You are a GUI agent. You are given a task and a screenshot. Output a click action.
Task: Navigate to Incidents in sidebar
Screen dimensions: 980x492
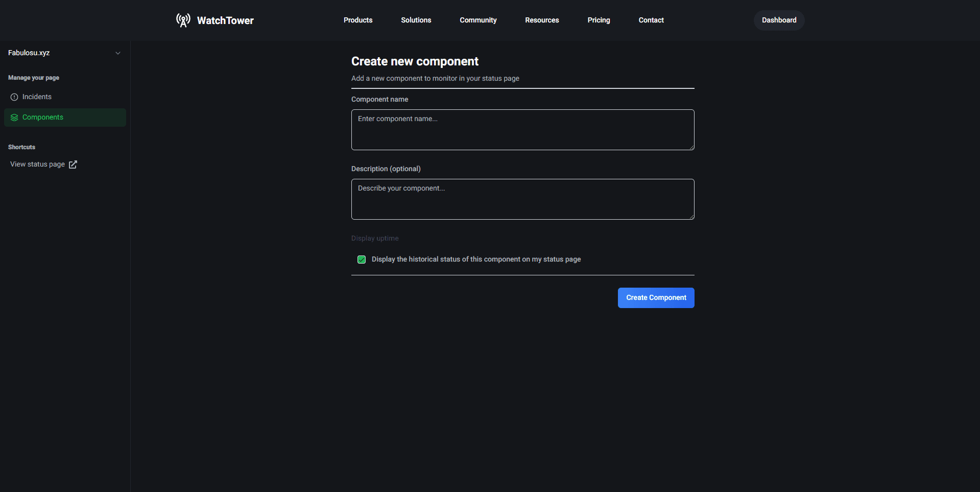(x=36, y=97)
